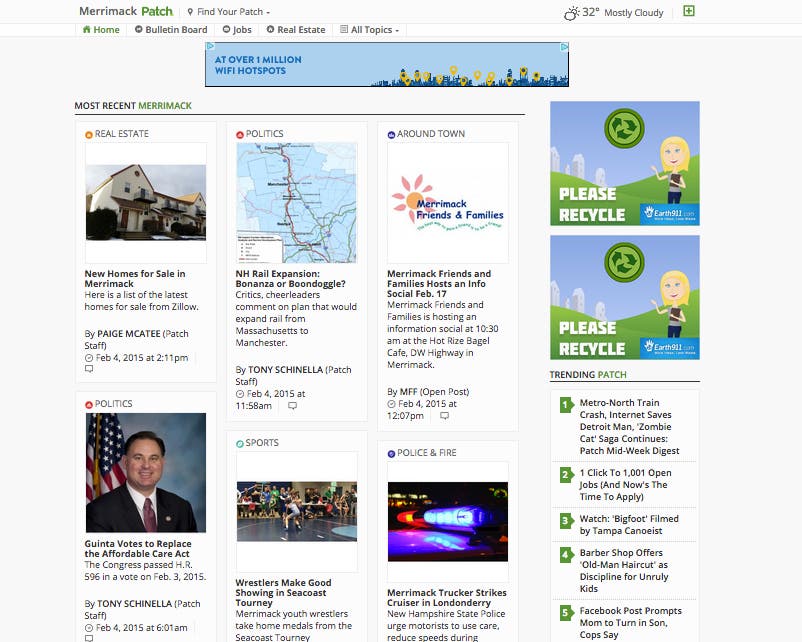This screenshot has width=802, height=642.
Task: Click trending number 4 badge
Action: (566, 555)
